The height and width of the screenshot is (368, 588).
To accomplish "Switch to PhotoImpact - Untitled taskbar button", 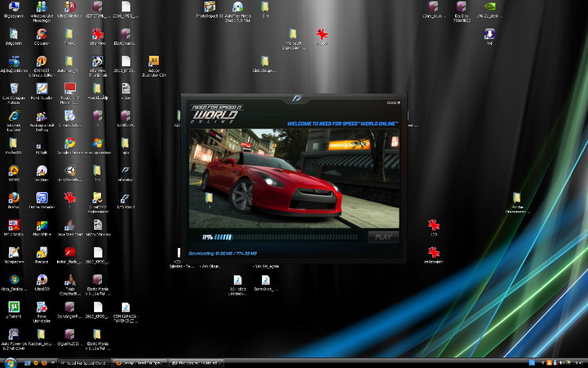I will 195,363.
